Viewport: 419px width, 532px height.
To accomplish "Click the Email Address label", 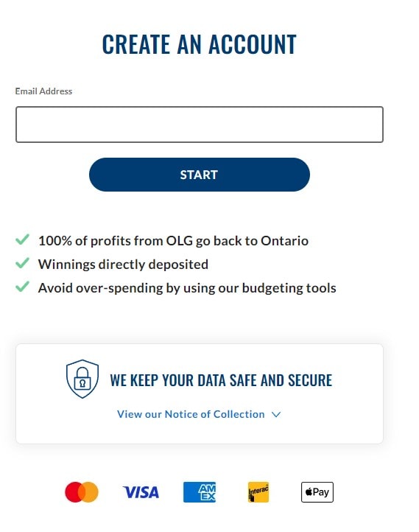I will [43, 91].
